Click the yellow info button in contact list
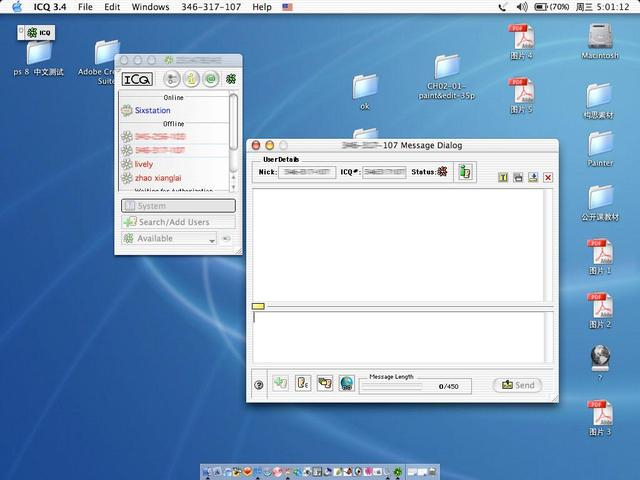Image resolution: width=640 pixels, height=480 pixels. (x=192, y=78)
